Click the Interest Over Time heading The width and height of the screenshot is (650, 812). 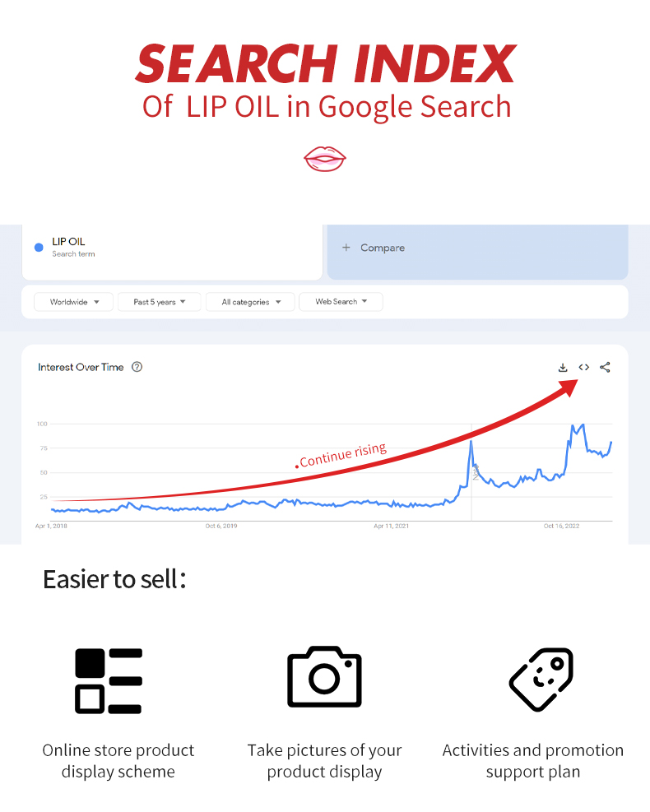(81, 367)
